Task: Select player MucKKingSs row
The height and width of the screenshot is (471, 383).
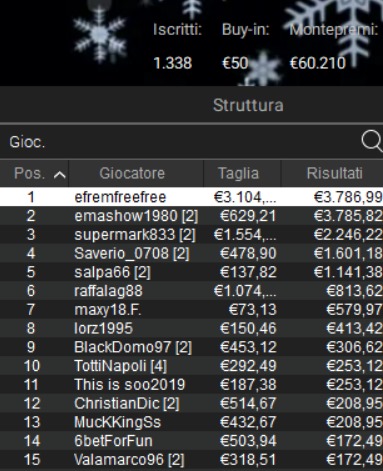Action: 191,422
